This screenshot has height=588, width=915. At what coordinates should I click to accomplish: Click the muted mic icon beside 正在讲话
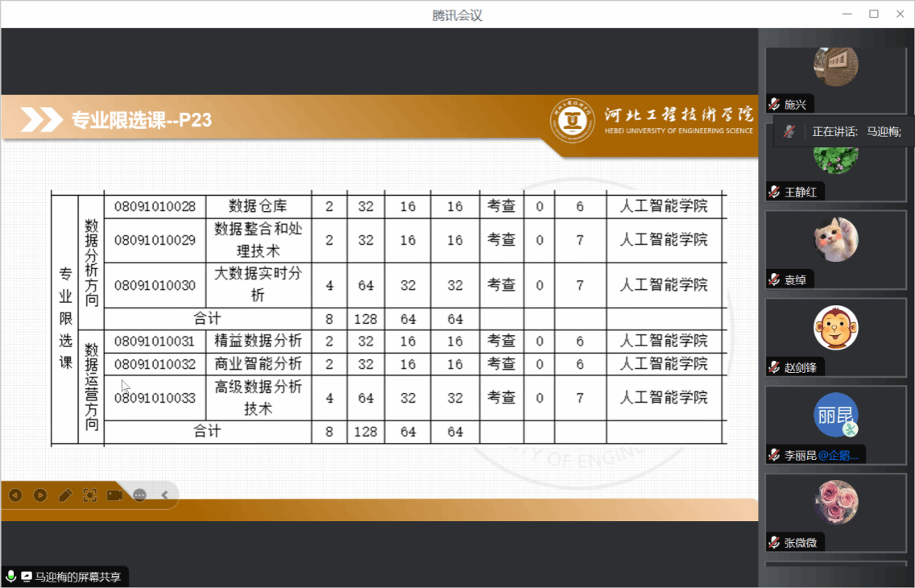[x=791, y=131]
